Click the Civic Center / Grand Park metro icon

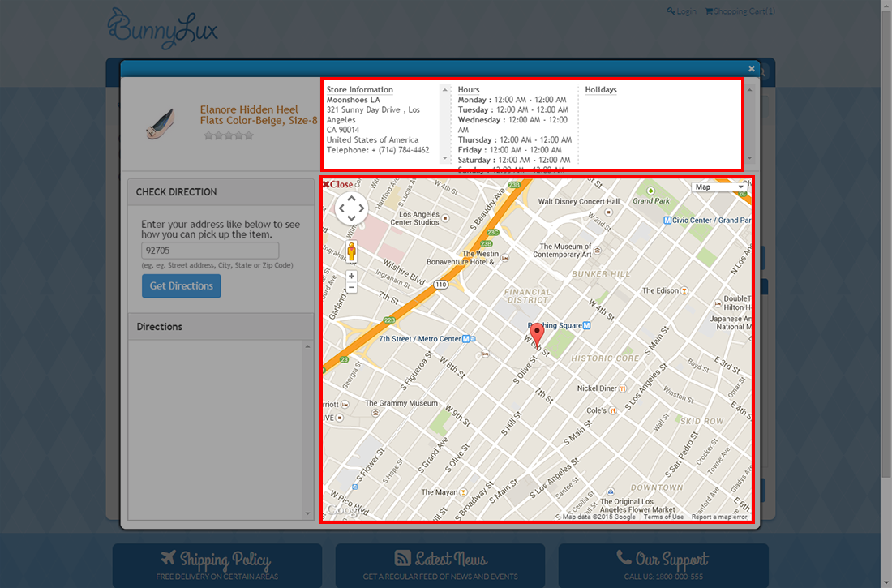[x=667, y=221]
